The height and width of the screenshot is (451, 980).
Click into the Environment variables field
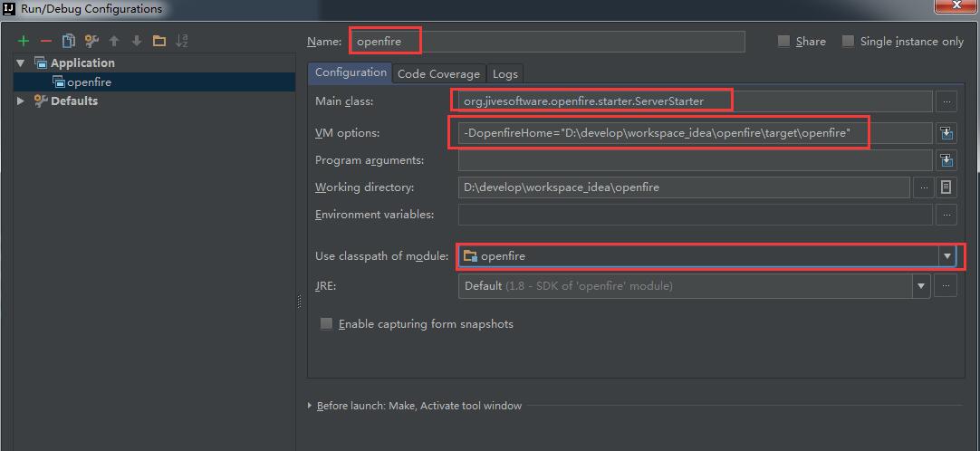696,215
